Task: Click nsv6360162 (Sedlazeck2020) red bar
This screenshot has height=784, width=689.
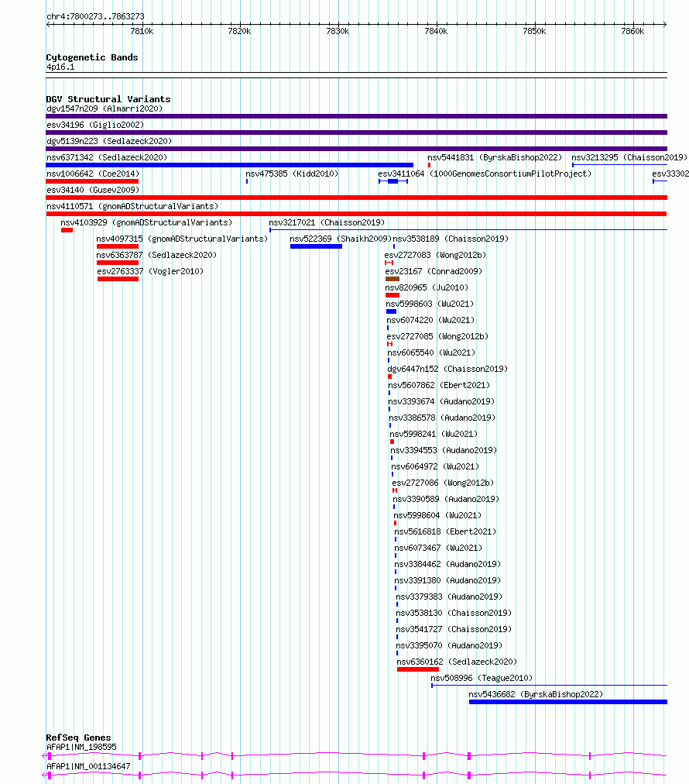Action: (x=418, y=669)
